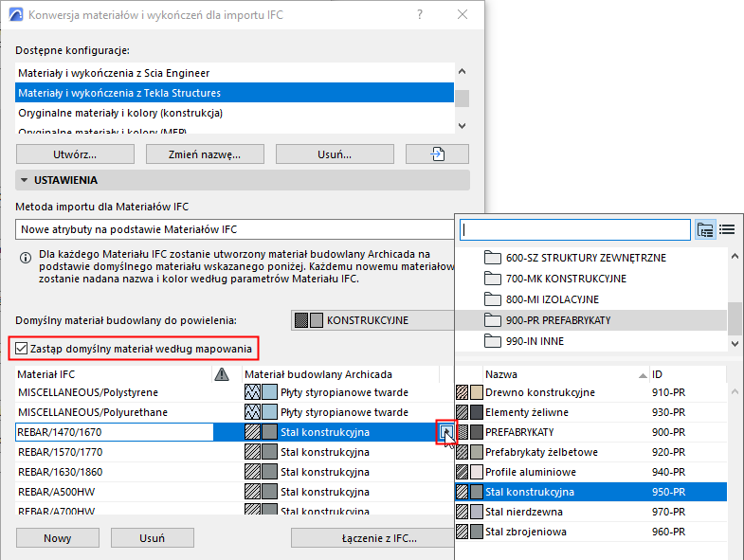
Task: Click the hatch icon of REBAR/1570/1770 row
Action: point(252,452)
